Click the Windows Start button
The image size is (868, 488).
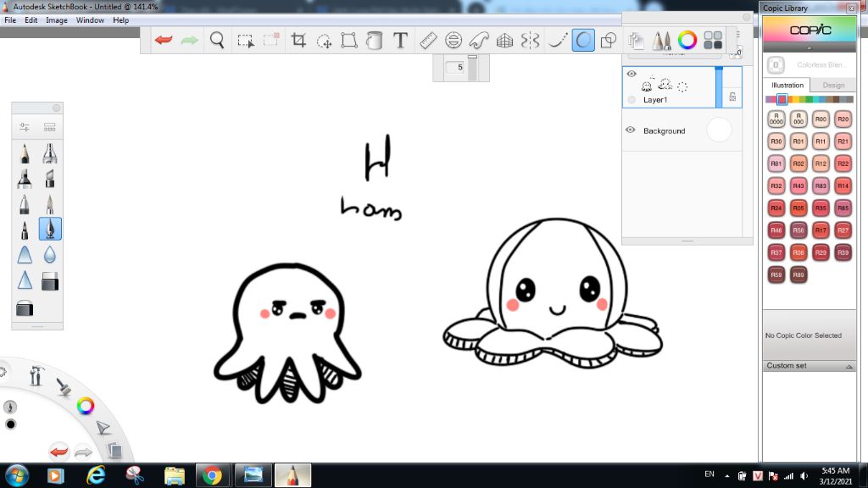[17, 475]
